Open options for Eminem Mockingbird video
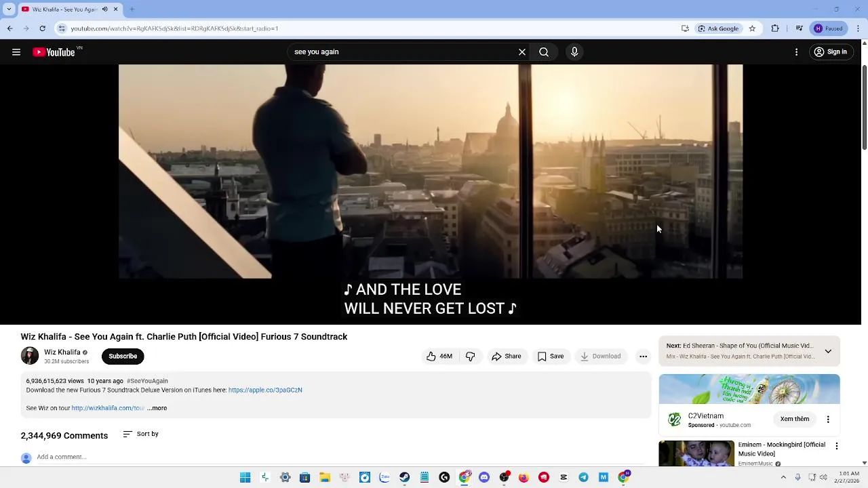This screenshot has width=868, height=488. [x=837, y=446]
